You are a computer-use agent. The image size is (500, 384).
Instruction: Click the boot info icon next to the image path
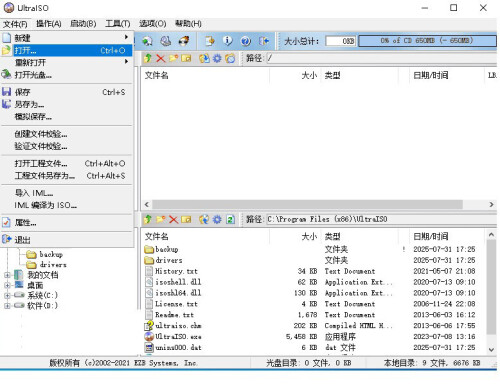pos(230,58)
